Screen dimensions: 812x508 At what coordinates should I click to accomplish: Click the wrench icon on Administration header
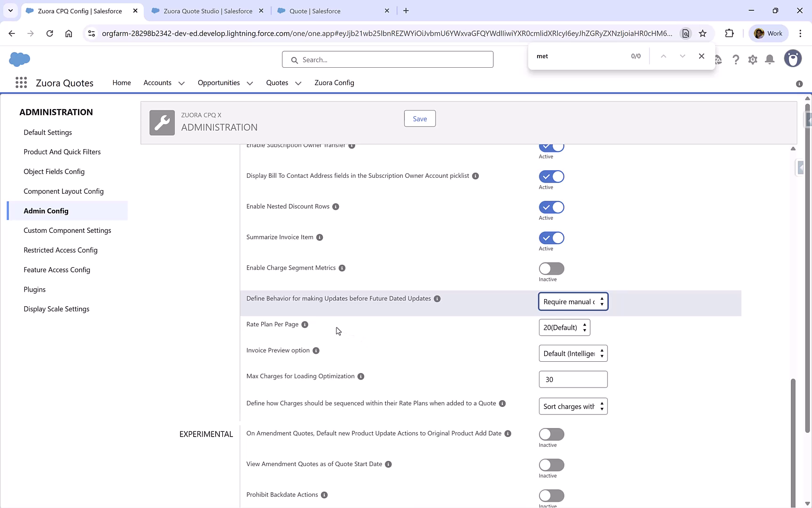[x=162, y=122]
